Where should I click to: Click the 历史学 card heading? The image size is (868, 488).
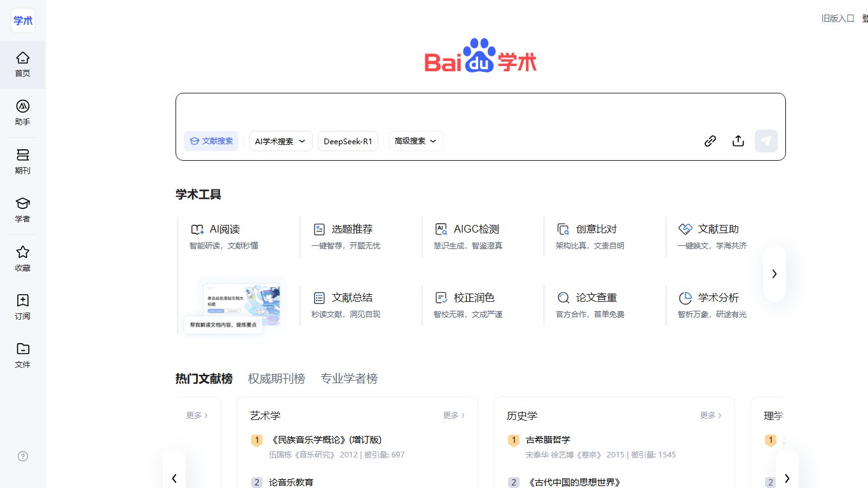pos(522,416)
